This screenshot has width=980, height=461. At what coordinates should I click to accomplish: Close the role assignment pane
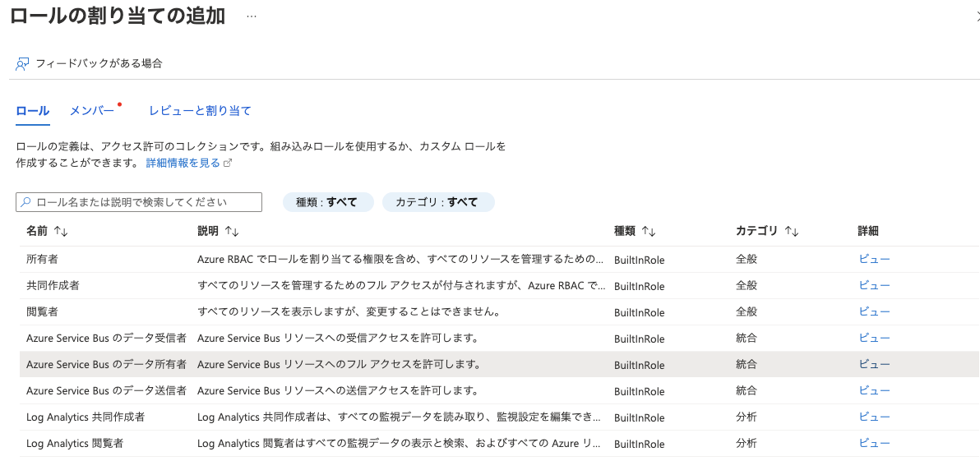(977, 17)
